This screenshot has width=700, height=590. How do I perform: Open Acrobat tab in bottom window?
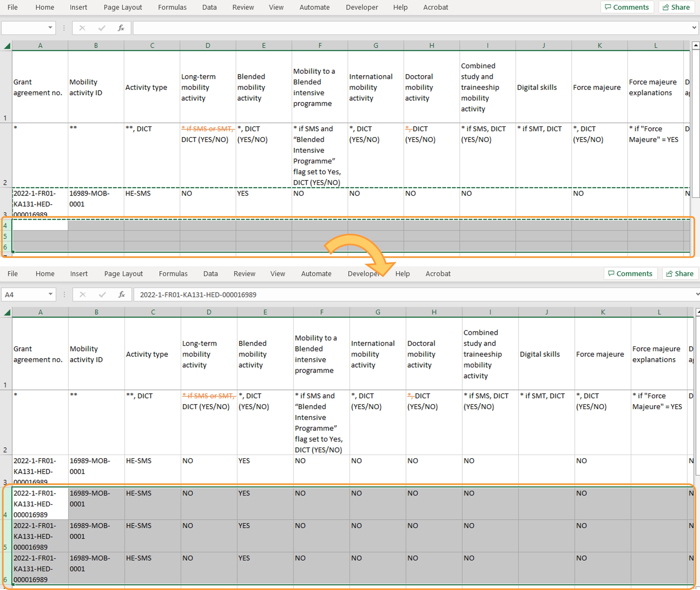[438, 274]
